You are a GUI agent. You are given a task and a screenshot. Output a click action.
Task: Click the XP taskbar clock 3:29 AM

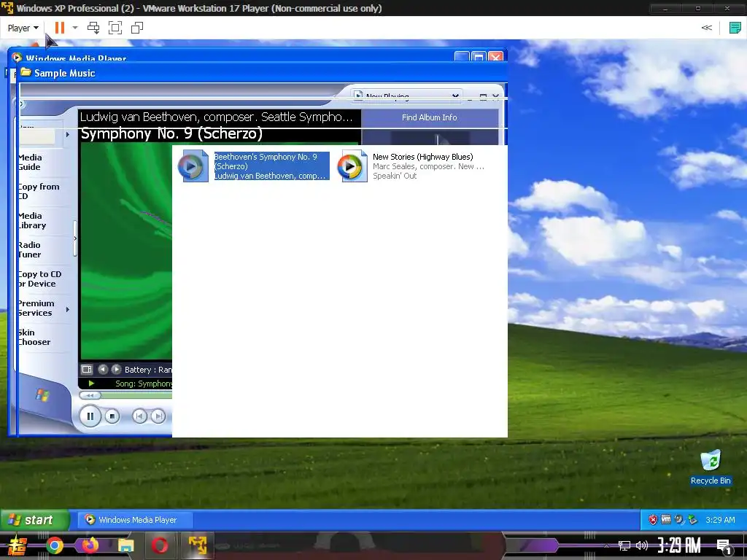point(720,520)
